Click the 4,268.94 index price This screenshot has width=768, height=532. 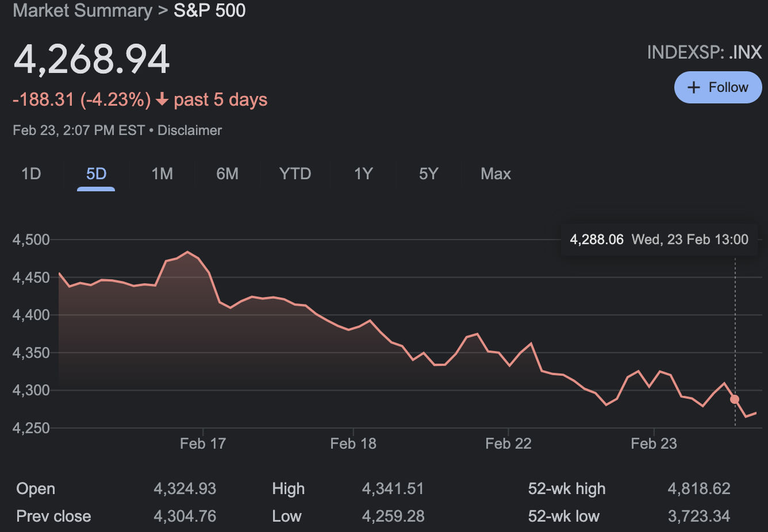tap(91, 59)
